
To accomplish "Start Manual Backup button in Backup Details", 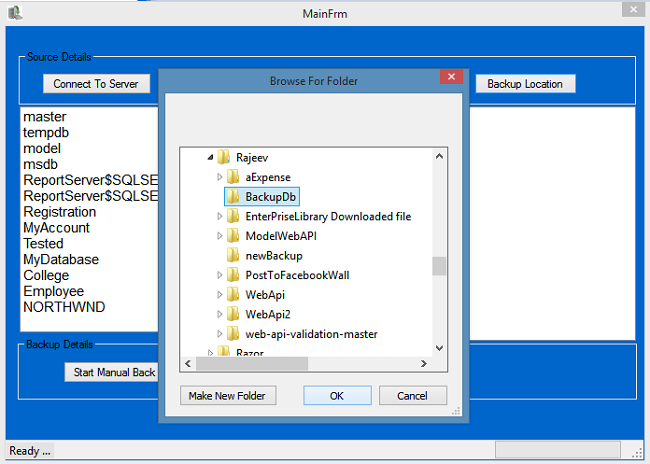I will coord(112,372).
